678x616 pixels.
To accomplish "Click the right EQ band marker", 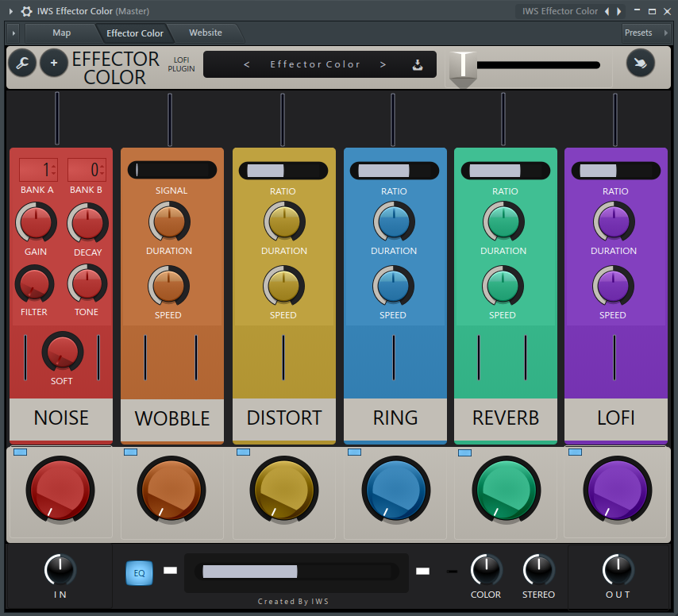I will tap(422, 572).
